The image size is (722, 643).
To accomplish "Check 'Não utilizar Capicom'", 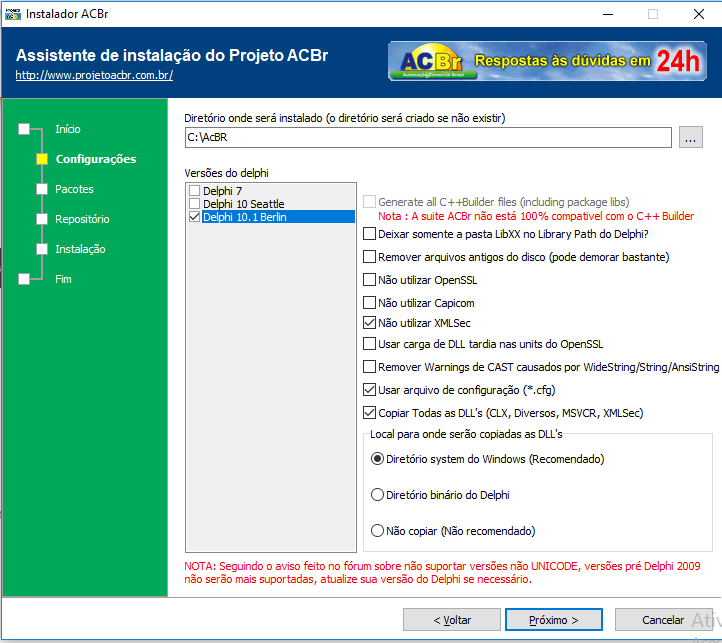I will (x=369, y=303).
